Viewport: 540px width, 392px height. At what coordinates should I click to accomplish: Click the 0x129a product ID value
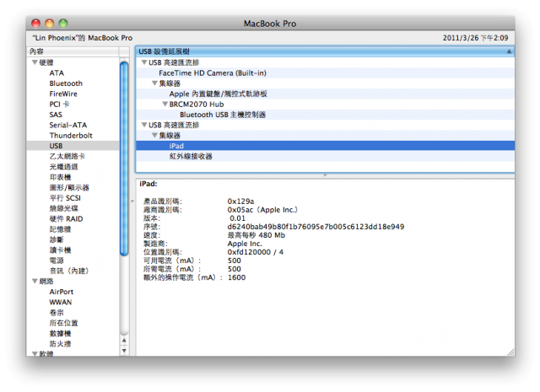240,201
